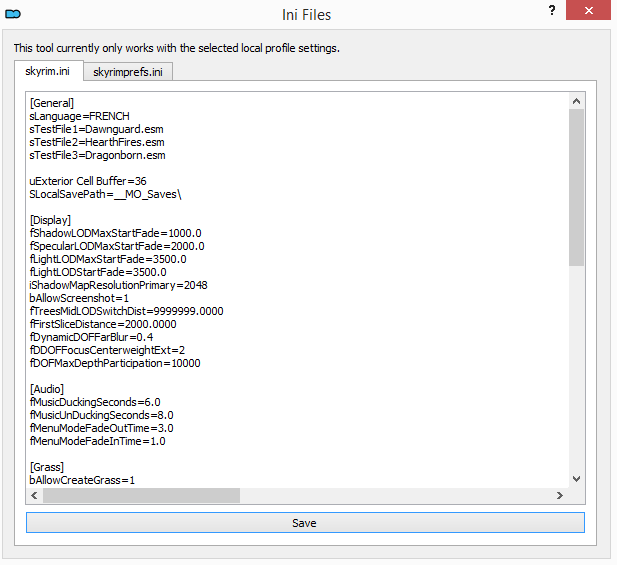Click the fMenuModeFadeInTime=1.0 line
The image size is (617, 565).
coord(98,441)
